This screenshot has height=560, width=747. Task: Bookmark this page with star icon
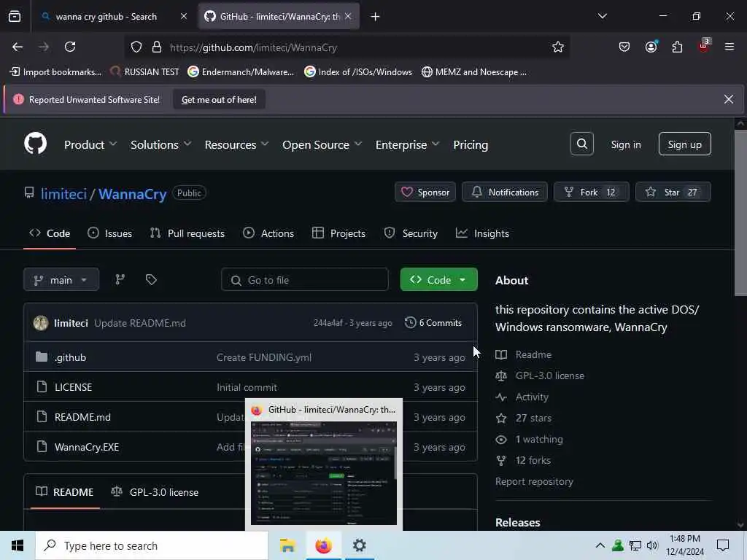pos(558,47)
